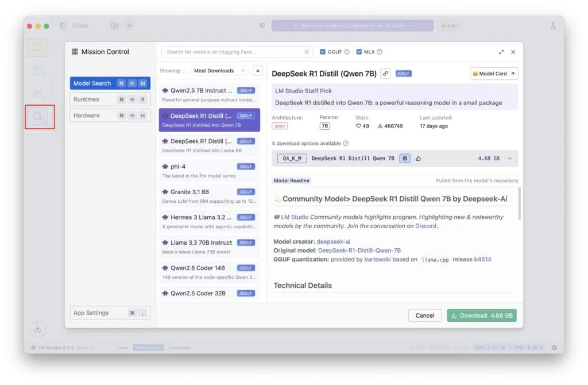
Task: Clear the search field with the X icon
Action: 306,52
